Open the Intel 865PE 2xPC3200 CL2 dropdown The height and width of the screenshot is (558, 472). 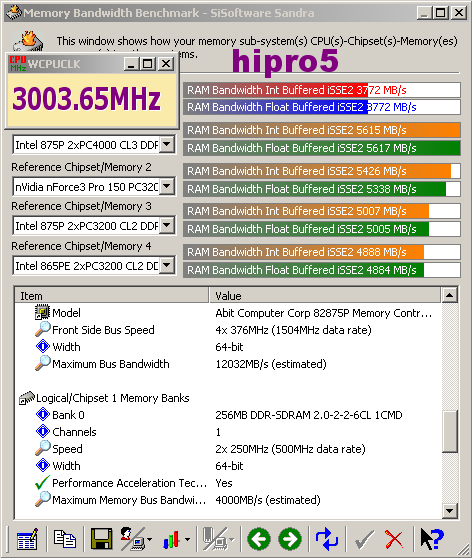[x=167, y=265]
